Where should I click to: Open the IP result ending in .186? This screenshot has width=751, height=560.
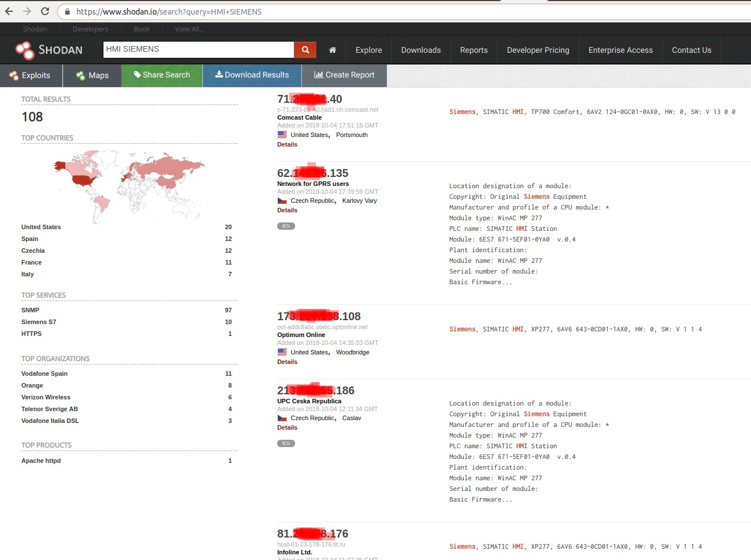[x=316, y=390]
